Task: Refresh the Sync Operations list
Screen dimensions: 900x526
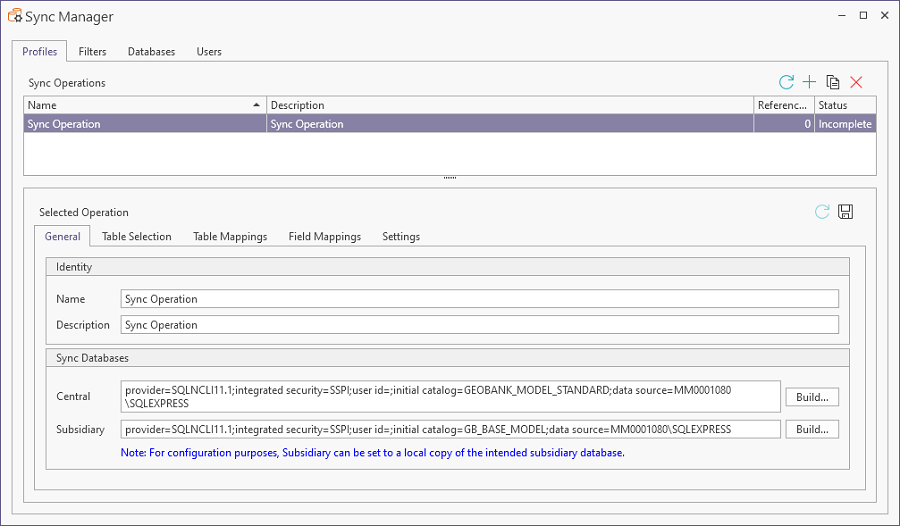Action: click(786, 82)
